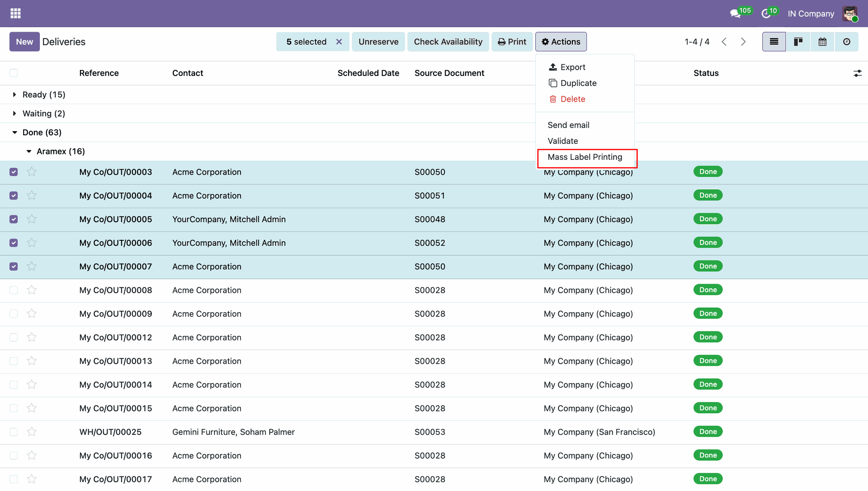The height and width of the screenshot is (491, 868).
Task: Open the apps grid menu icon
Action: tap(15, 14)
